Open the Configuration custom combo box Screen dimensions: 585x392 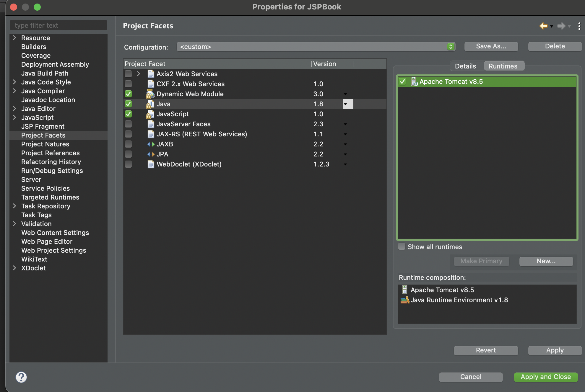[x=316, y=47]
